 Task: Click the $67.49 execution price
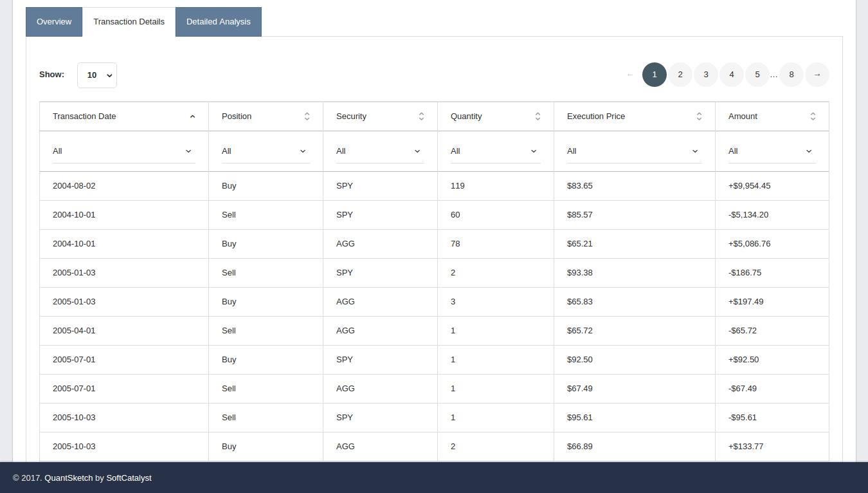pos(580,389)
